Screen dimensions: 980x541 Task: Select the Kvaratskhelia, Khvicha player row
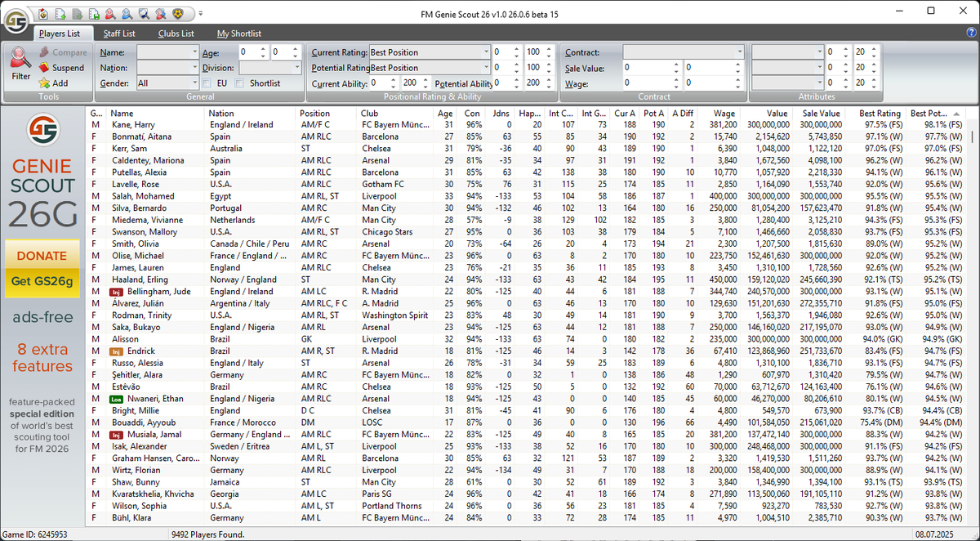tap(525, 494)
